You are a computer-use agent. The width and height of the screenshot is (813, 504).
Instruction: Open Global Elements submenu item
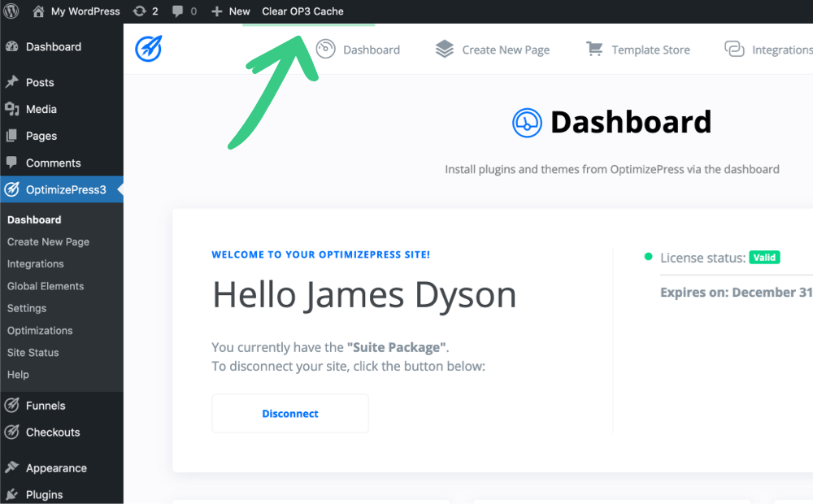click(45, 286)
